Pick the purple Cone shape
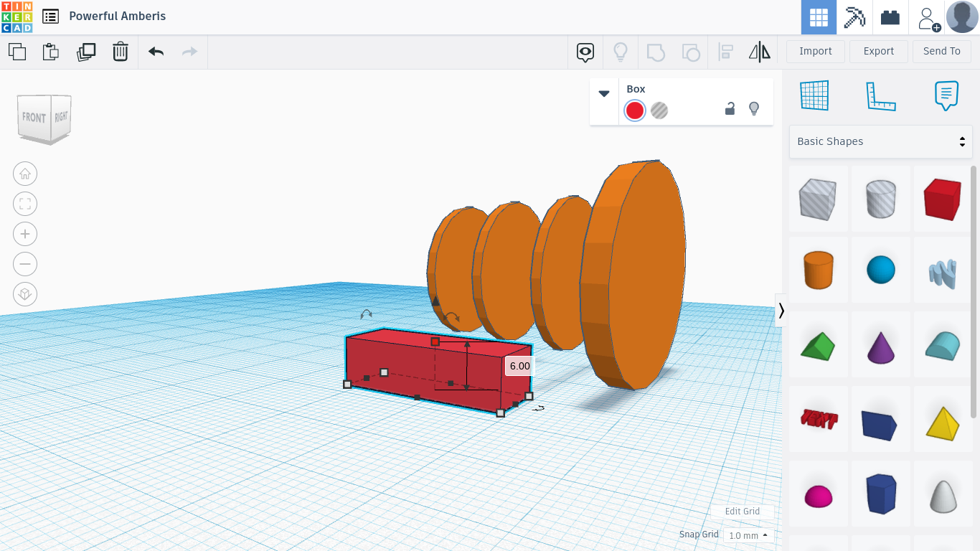 point(881,347)
